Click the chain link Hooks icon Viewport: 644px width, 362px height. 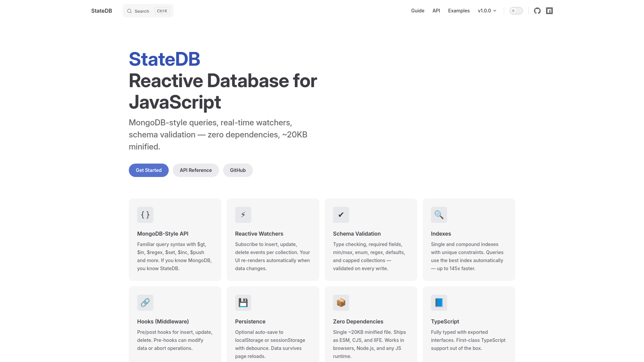pyautogui.click(x=145, y=303)
